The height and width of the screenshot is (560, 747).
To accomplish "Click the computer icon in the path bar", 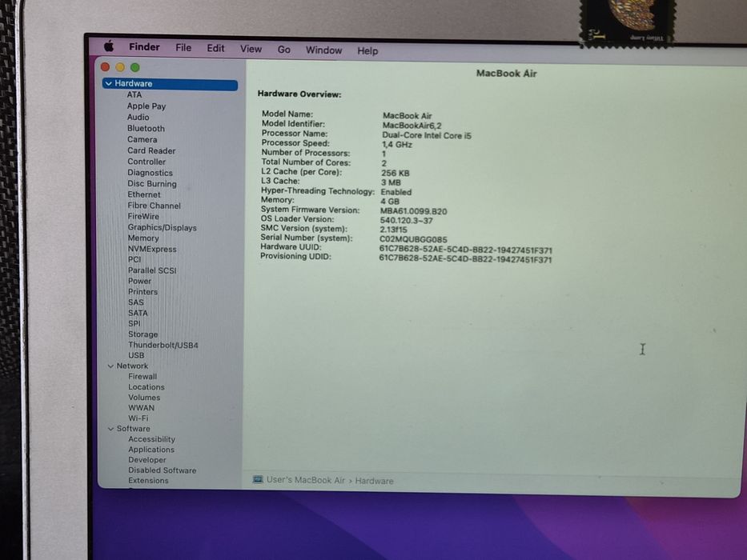I will [x=258, y=479].
